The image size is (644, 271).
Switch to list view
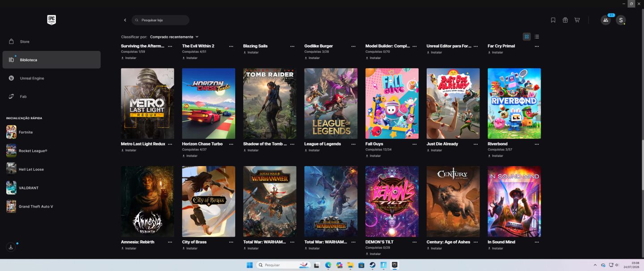pos(537,37)
